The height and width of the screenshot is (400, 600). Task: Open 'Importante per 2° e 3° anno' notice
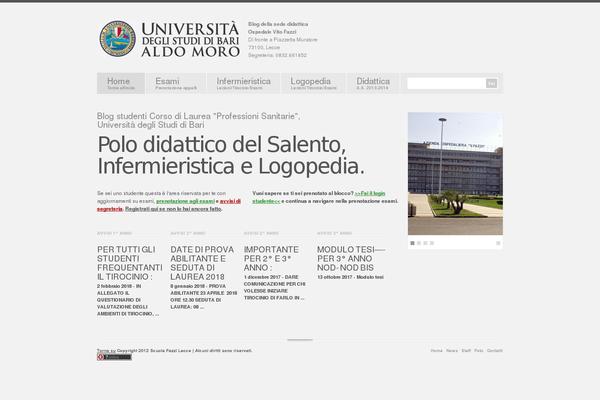click(x=271, y=258)
